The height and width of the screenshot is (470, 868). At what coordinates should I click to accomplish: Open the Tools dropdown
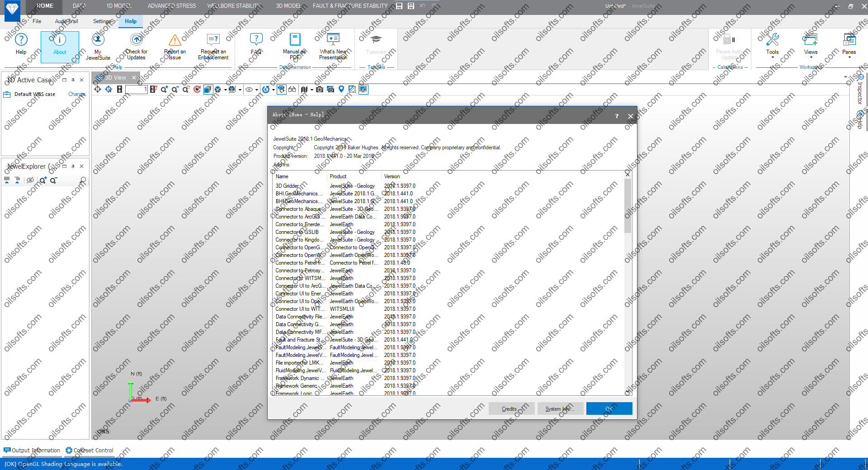coord(772,45)
